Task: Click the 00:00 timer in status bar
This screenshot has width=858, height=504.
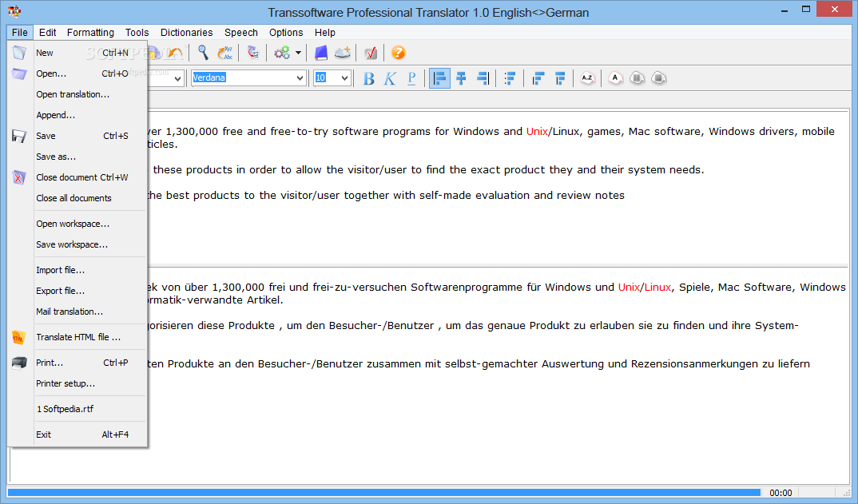Action: click(781, 493)
